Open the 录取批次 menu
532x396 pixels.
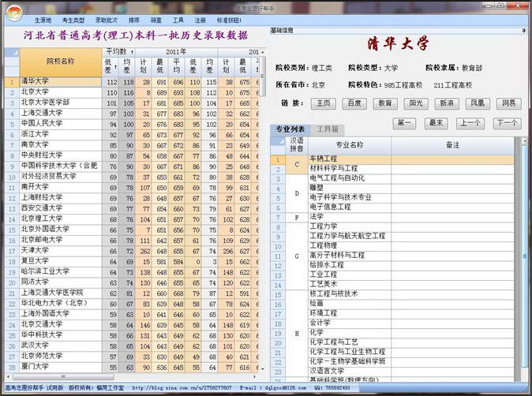(x=107, y=21)
